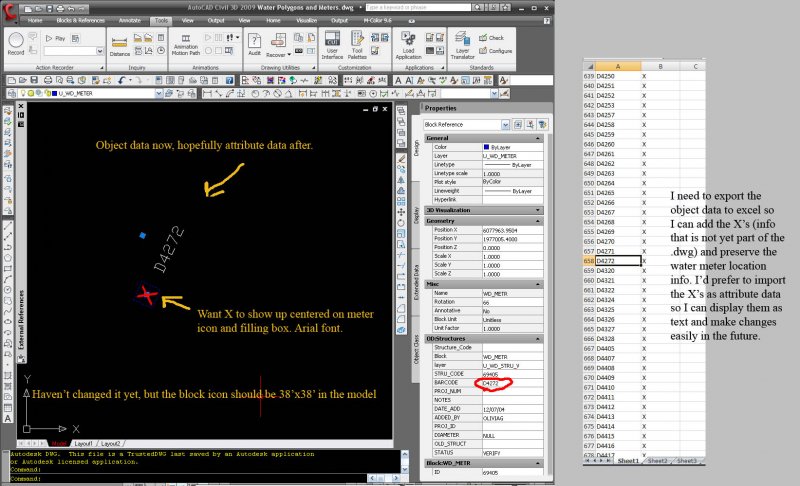Image resolution: width=800 pixels, height=486 pixels.
Task: Expand the 3D Visualization section
Action: (537, 210)
